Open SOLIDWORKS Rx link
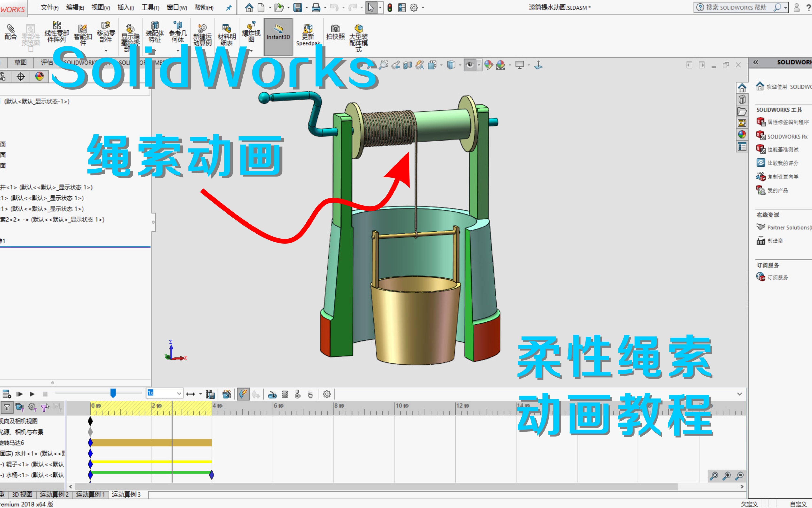812x508 pixels. pyautogui.click(x=787, y=136)
